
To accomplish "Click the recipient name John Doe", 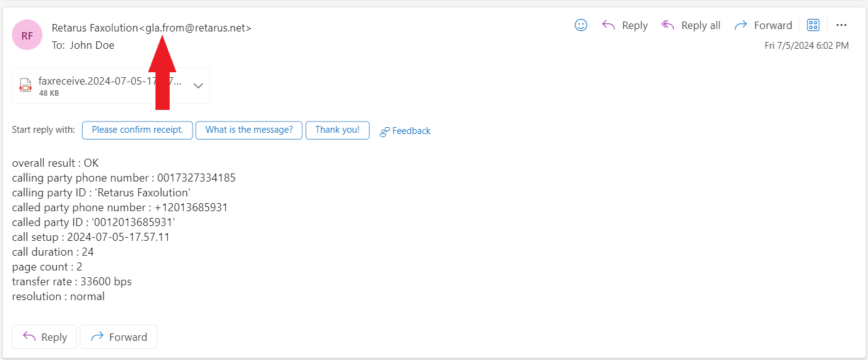I will coord(92,45).
